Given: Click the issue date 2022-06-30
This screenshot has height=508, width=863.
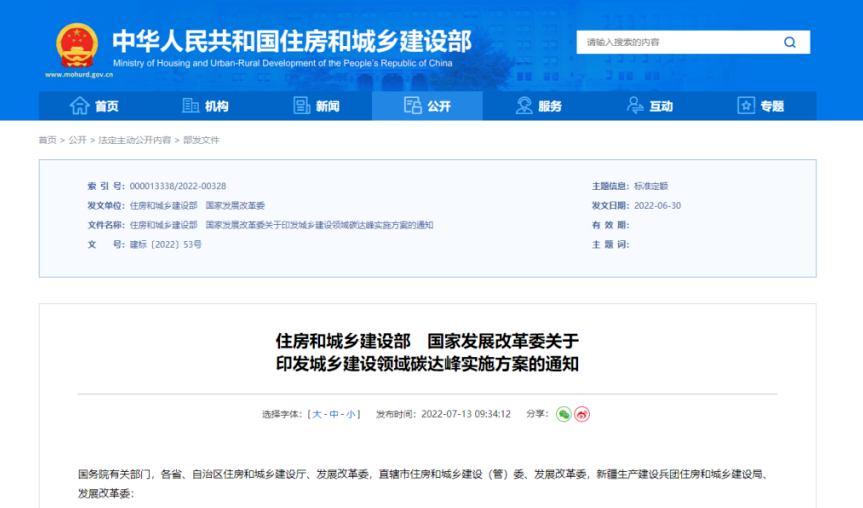Looking at the screenshot, I should tap(657, 205).
